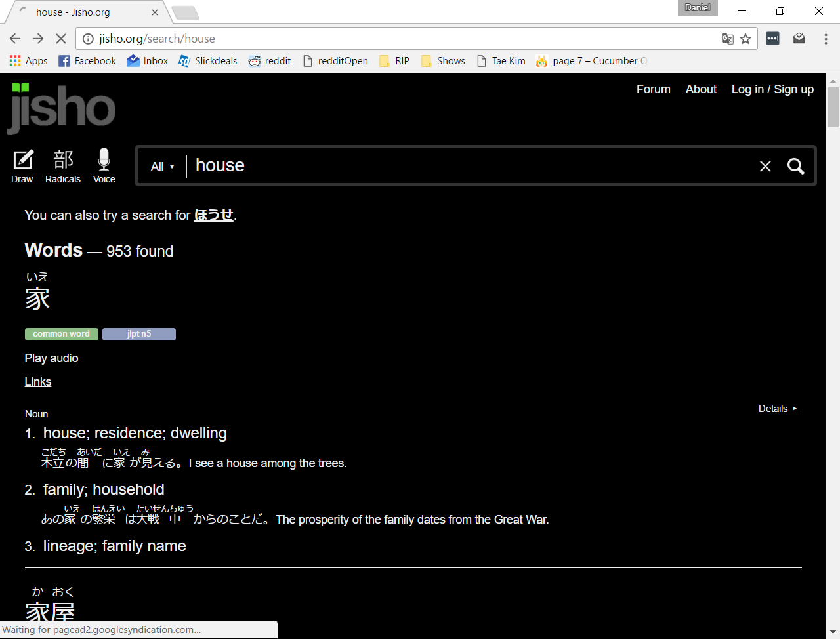Image resolution: width=840 pixels, height=639 pixels.
Task: Reload the page with the refresh icon
Action: point(61,39)
